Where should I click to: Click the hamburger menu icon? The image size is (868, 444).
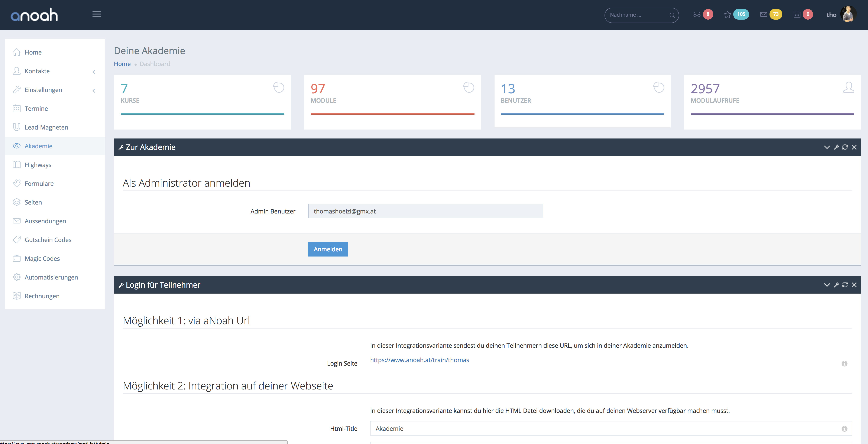click(x=97, y=14)
